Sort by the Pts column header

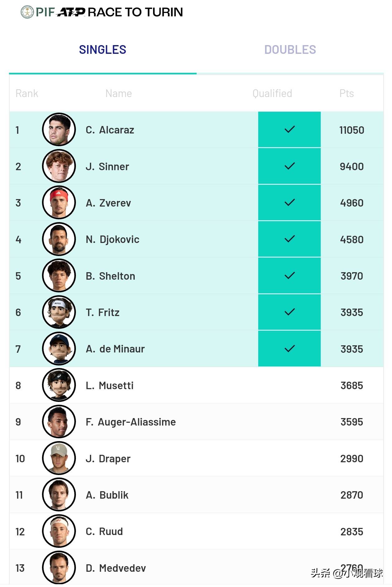pos(347,93)
